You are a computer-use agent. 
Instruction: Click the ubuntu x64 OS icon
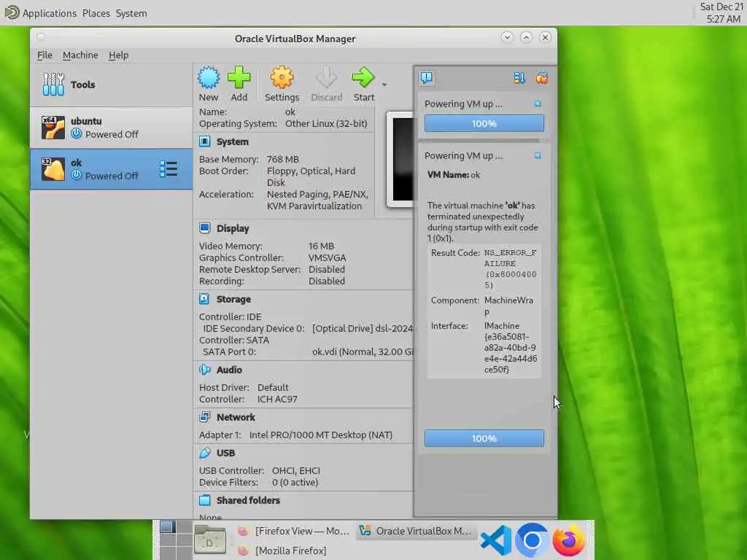(53, 128)
